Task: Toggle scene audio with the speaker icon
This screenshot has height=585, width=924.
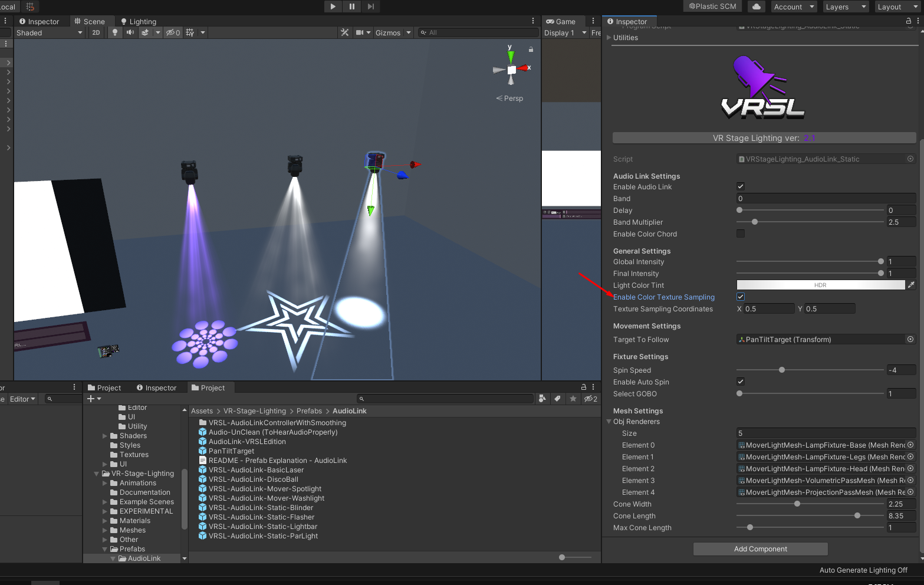Action: pyautogui.click(x=130, y=32)
